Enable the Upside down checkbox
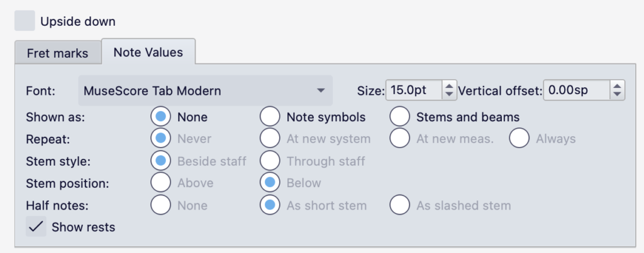This screenshot has height=253, width=644. [25, 21]
